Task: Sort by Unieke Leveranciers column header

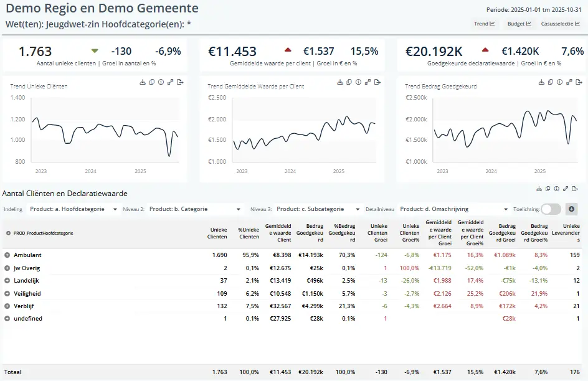Action: tap(571, 233)
